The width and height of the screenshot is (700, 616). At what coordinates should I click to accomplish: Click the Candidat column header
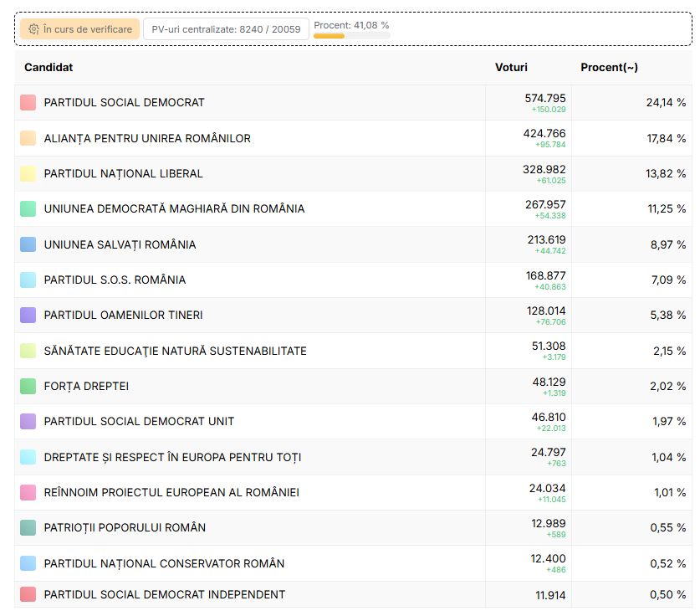(49, 67)
